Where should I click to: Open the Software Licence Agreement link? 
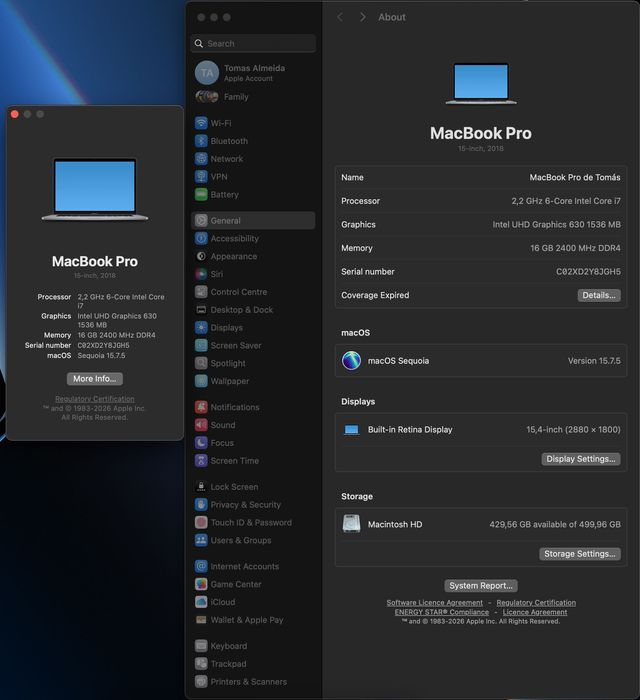(x=435, y=603)
